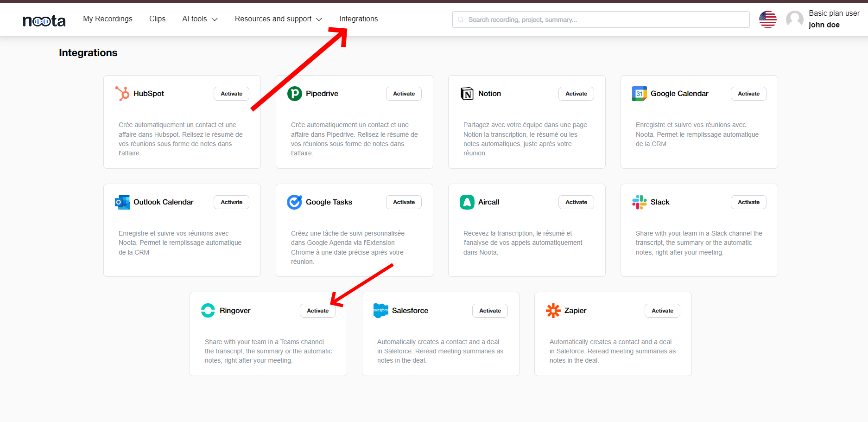Open the My Recordings page
868x422 pixels.
click(x=108, y=19)
